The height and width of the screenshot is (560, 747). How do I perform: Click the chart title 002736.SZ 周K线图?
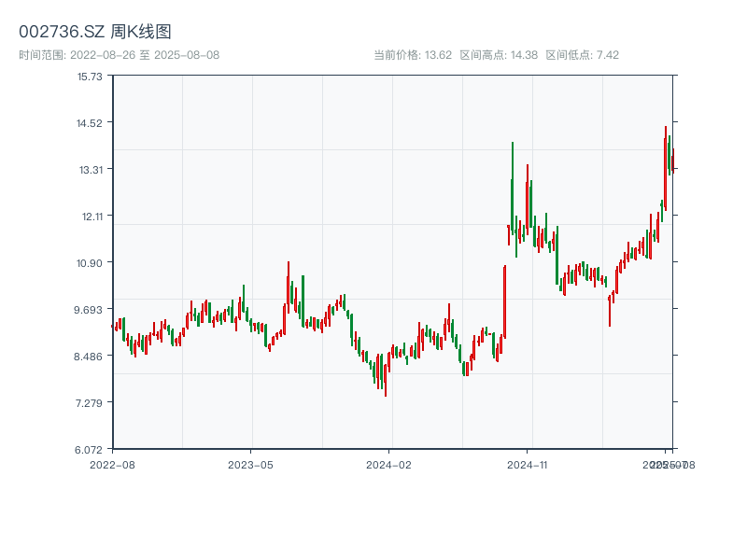[x=95, y=32]
